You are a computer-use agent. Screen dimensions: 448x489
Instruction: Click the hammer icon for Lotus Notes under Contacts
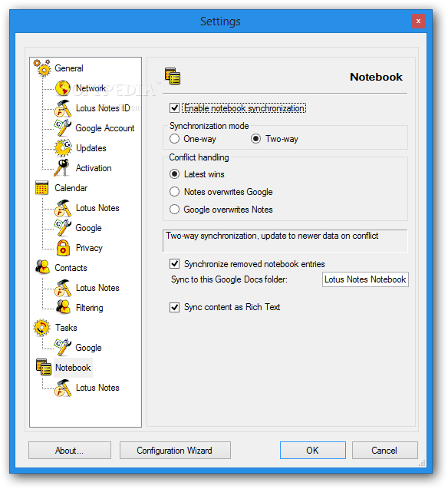tap(63, 288)
